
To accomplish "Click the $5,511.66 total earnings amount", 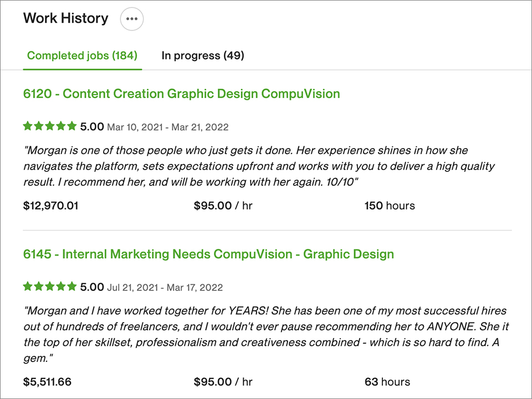I will coord(47,382).
